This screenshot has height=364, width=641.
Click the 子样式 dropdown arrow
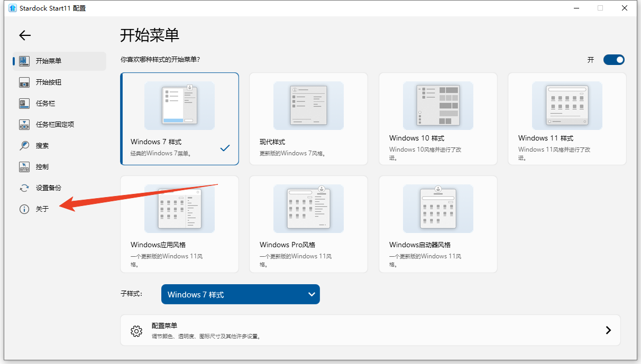tap(312, 294)
